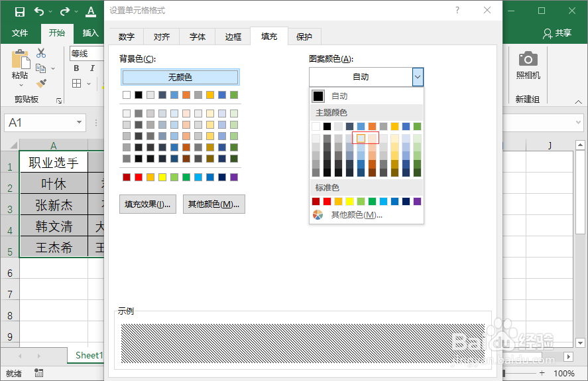Click the Redo arrow icon
The width and height of the screenshot is (588, 381).
click(x=64, y=12)
